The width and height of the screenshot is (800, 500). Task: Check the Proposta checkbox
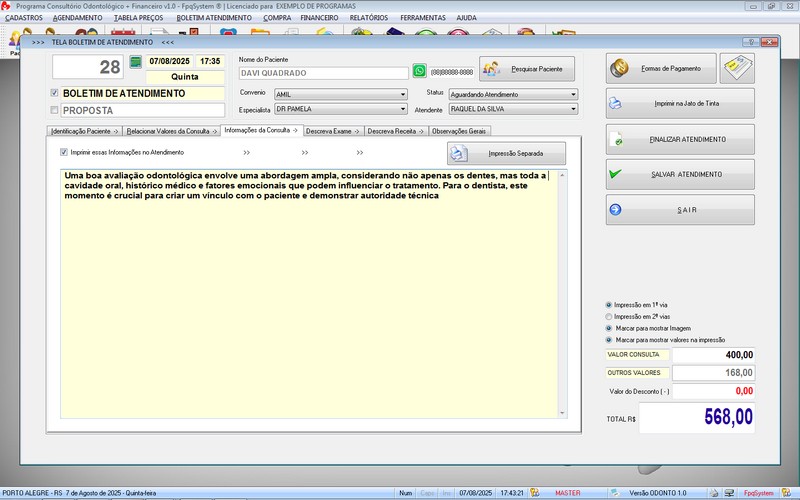(x=55, y=110)
